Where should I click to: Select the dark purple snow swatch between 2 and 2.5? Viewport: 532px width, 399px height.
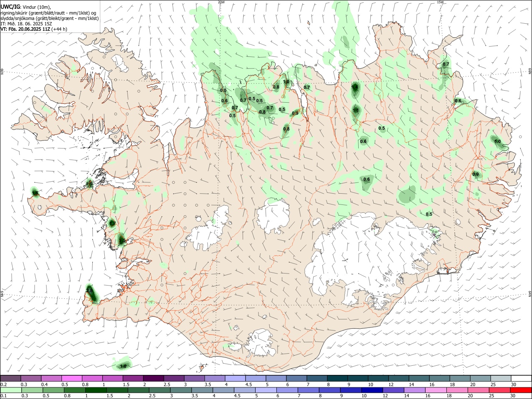click(153, 379)
